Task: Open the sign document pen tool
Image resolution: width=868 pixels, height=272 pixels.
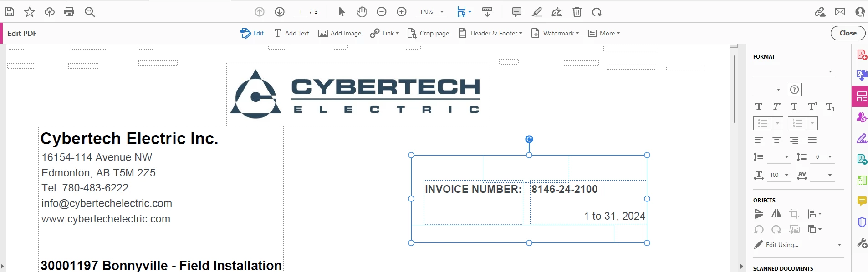Action: pyautogui.click(x=557, y=12)
